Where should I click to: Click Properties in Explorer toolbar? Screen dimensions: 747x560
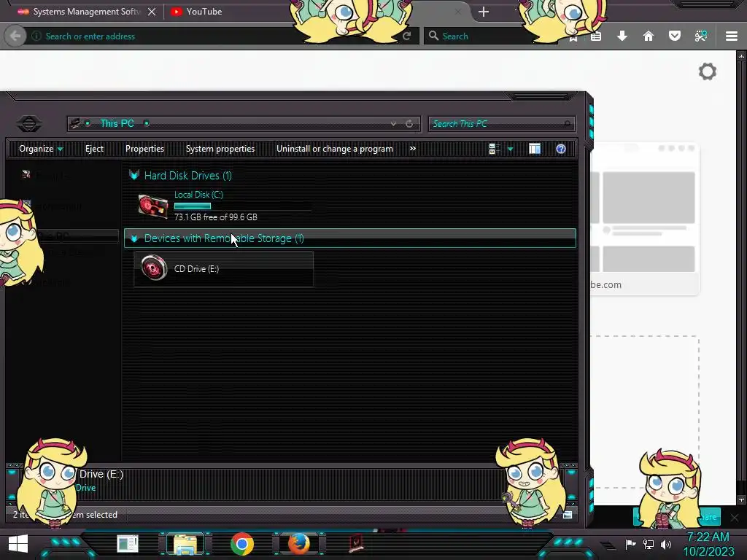(145, 149)
